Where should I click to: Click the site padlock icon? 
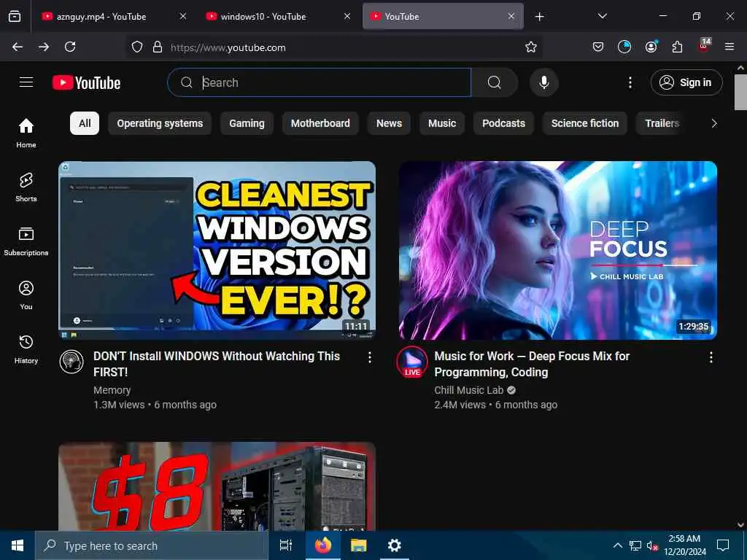pyautogui.click(x=158, y=47)
